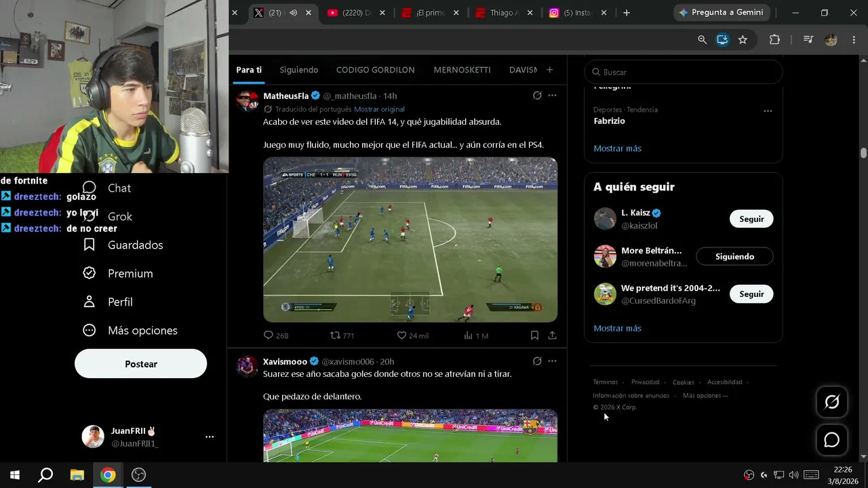Follow L. Kaisz
Screen dimensions: 868x488
click(x=751, y=219)
